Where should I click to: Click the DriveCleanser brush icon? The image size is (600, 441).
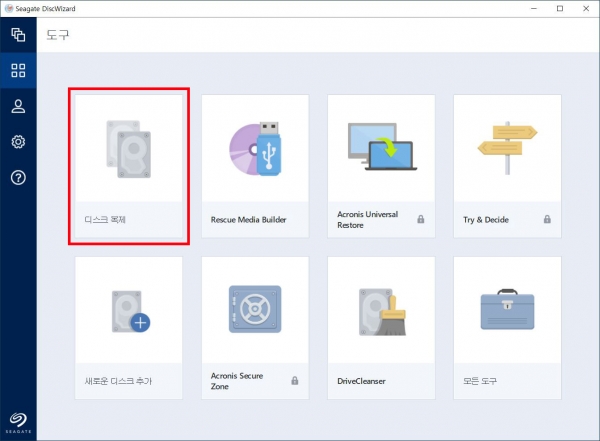tap(380, 310)
